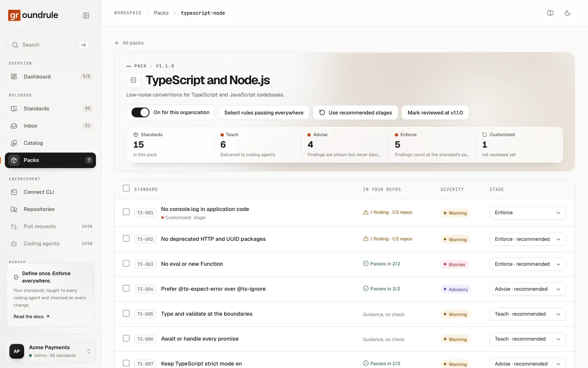This screenshot has width=588, height=368.
Task: Open the Read the docs link
Action: click(31, 316)
